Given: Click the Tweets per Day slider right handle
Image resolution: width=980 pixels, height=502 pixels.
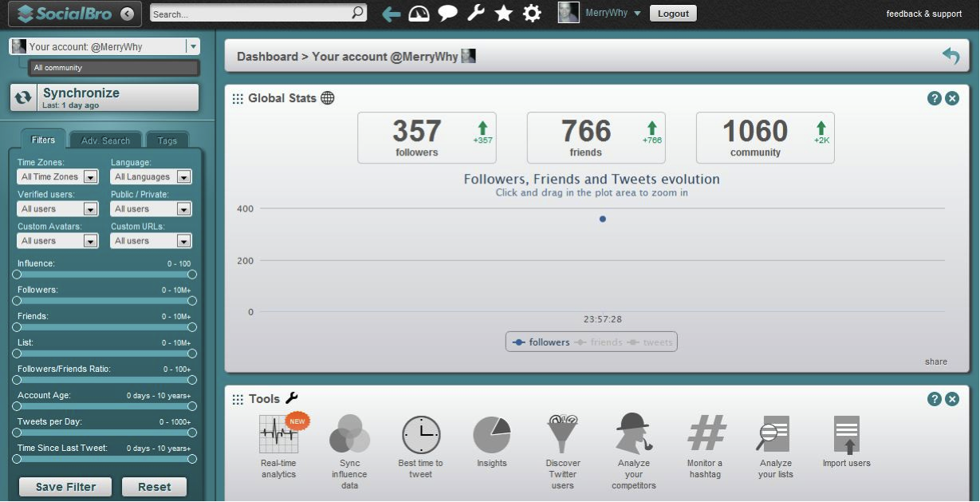Looking at the screenshot, I should pos(191,433).
